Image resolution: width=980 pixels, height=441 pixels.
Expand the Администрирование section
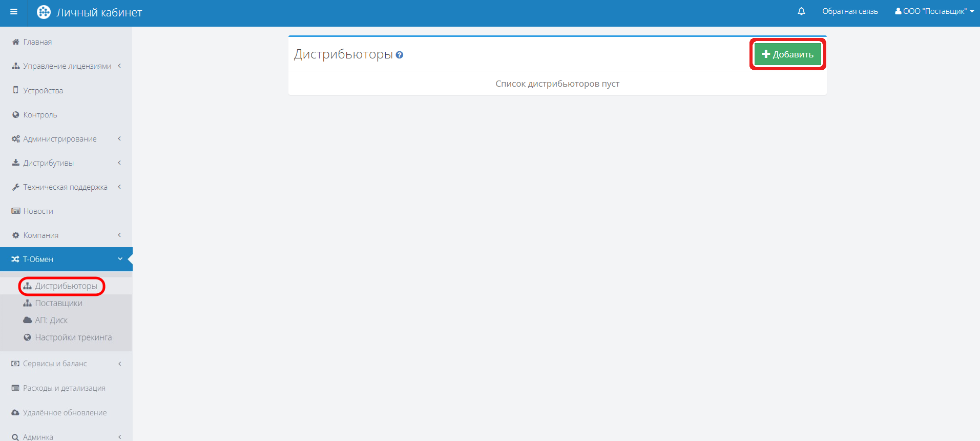click(59, 139)
